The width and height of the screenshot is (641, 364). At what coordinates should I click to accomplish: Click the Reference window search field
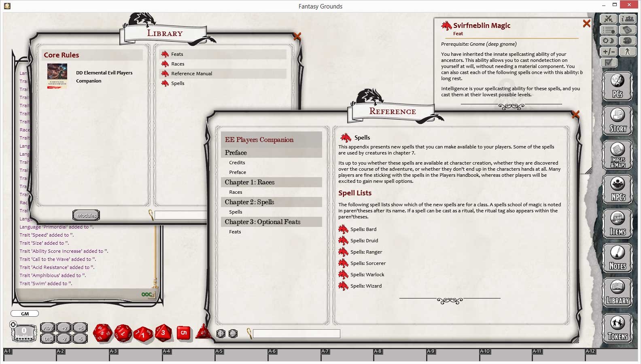pos(296,334)
